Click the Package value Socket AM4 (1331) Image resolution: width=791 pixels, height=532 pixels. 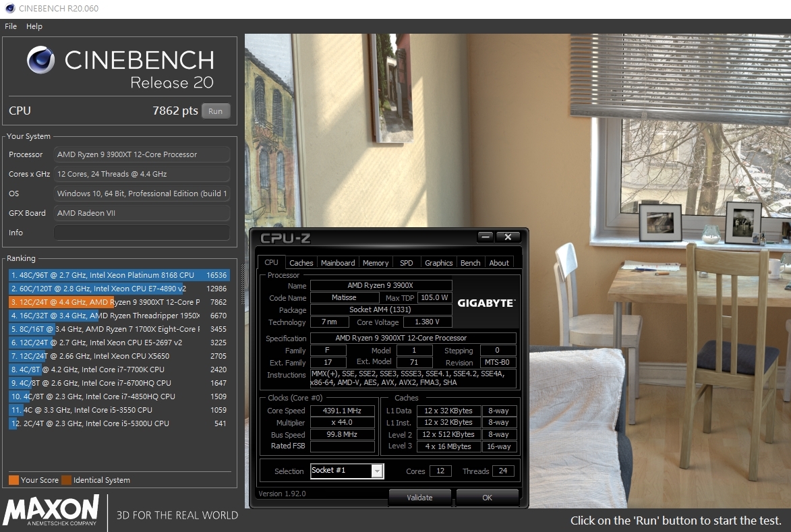381,309
